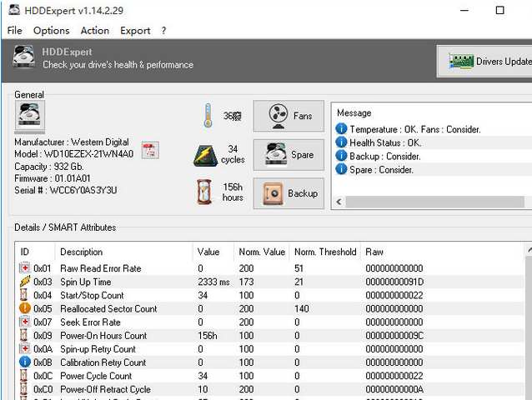Click the Norm. Threshold column header
Viewport: 532px width, 400px height.
(324, 252)
